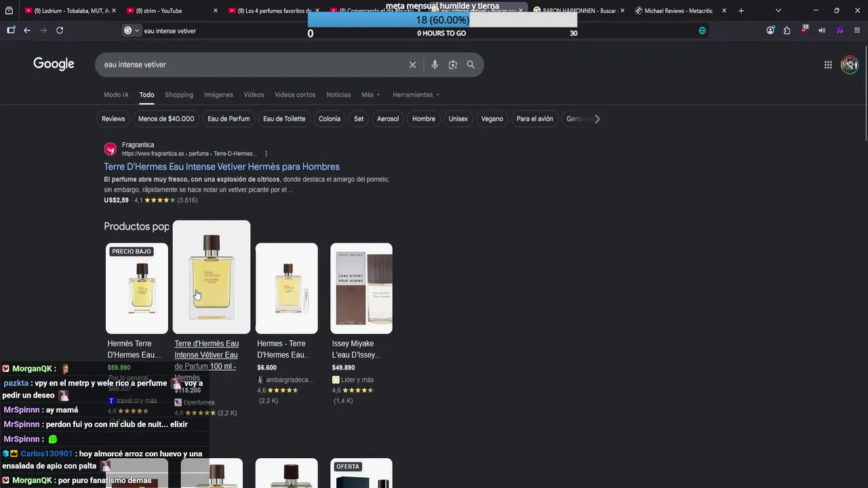This screenshot has height=488, width=868.
Task: Open the tab list icon at top-left
Action: (x=9, y=11)
